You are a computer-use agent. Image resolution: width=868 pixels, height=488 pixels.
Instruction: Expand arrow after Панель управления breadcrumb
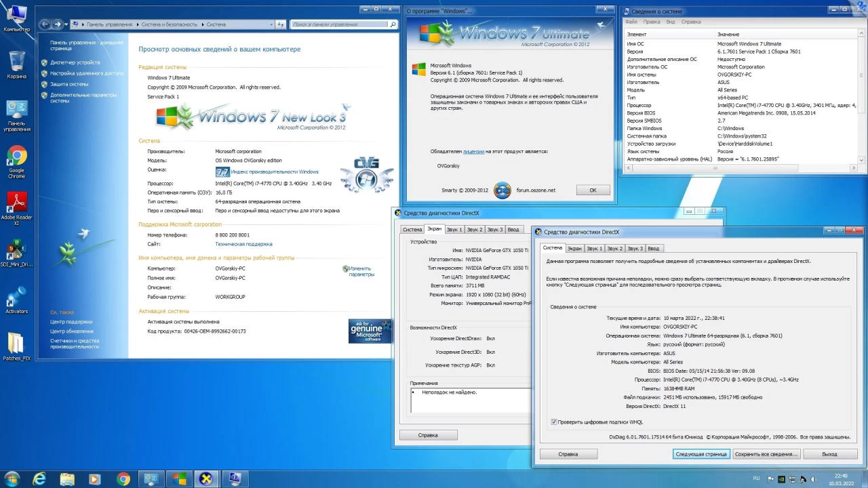137,24
